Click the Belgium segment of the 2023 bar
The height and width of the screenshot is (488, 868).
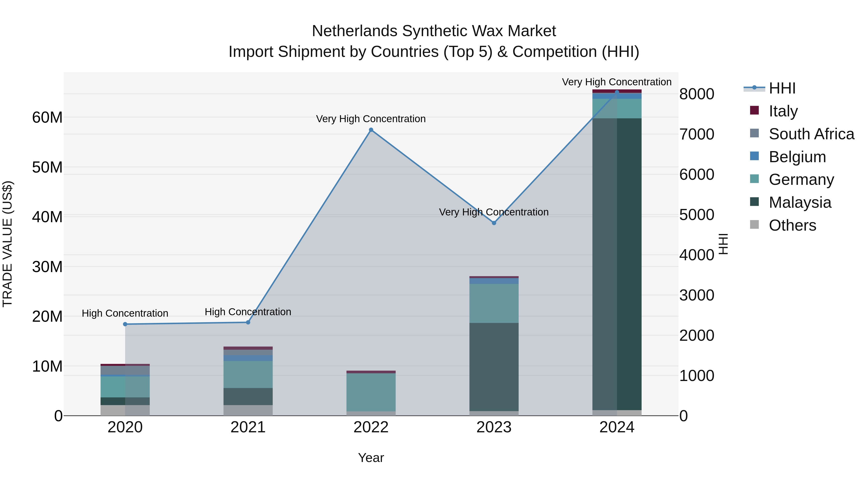[x=494, y=281]
